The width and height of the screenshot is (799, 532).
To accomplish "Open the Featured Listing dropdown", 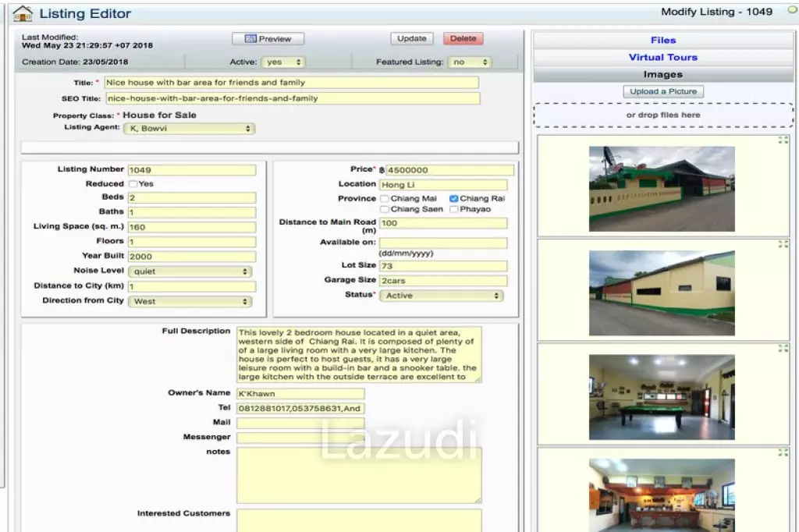I will coord(470,62).
